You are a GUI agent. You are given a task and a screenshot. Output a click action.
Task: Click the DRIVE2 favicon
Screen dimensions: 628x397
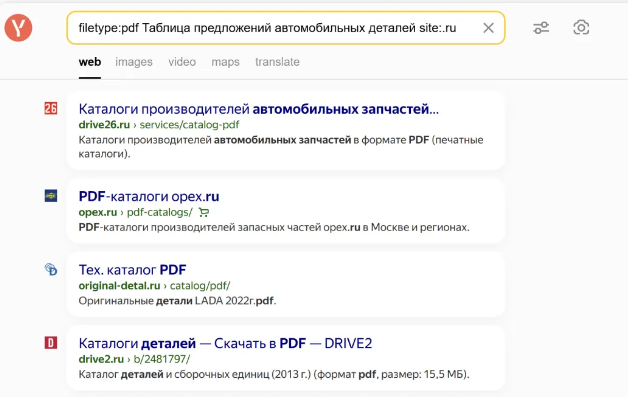pos(51,343)
